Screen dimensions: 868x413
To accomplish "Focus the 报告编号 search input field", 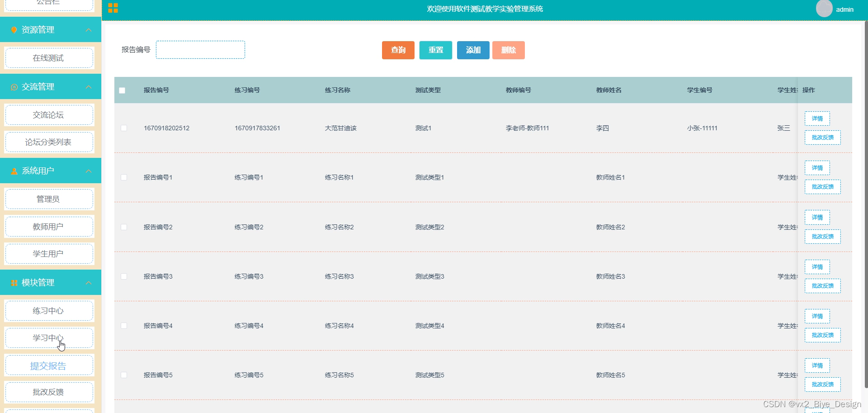I will coord(201,50).
